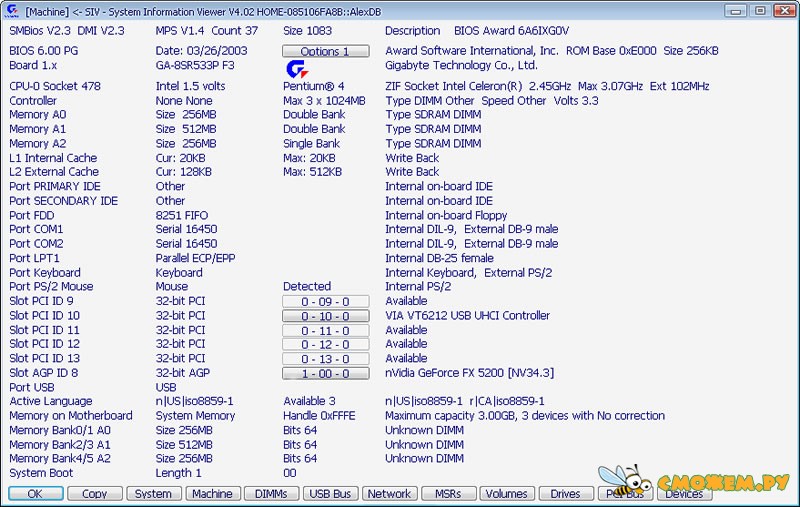Maximize the SIV window
800x507 pixels.
click(760, 10)
